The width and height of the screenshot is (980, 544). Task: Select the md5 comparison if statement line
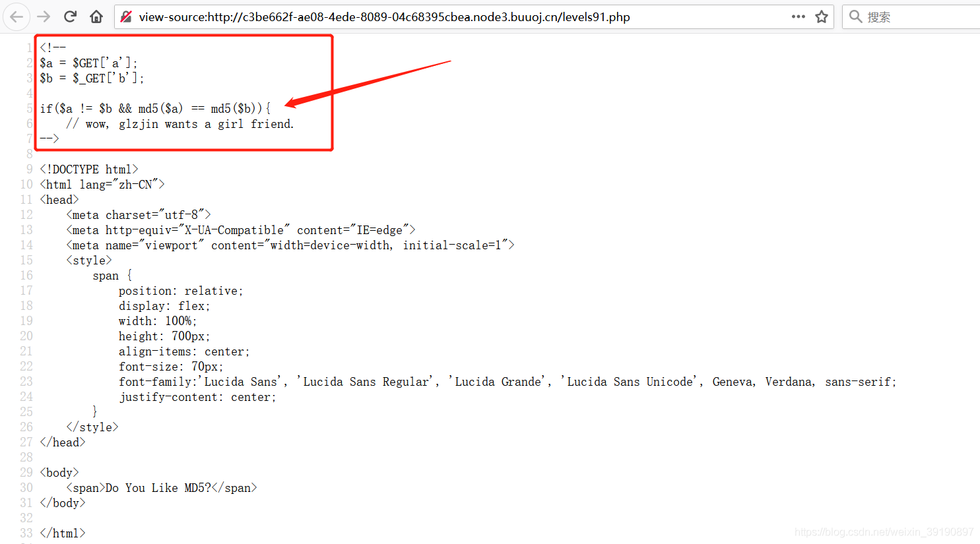[x=155, y=108]
